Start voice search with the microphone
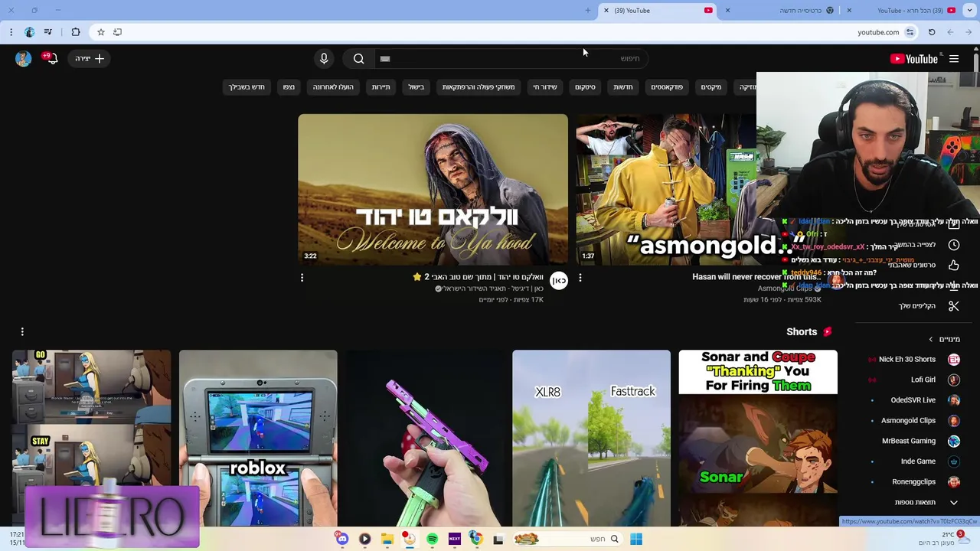 [324, 59]
